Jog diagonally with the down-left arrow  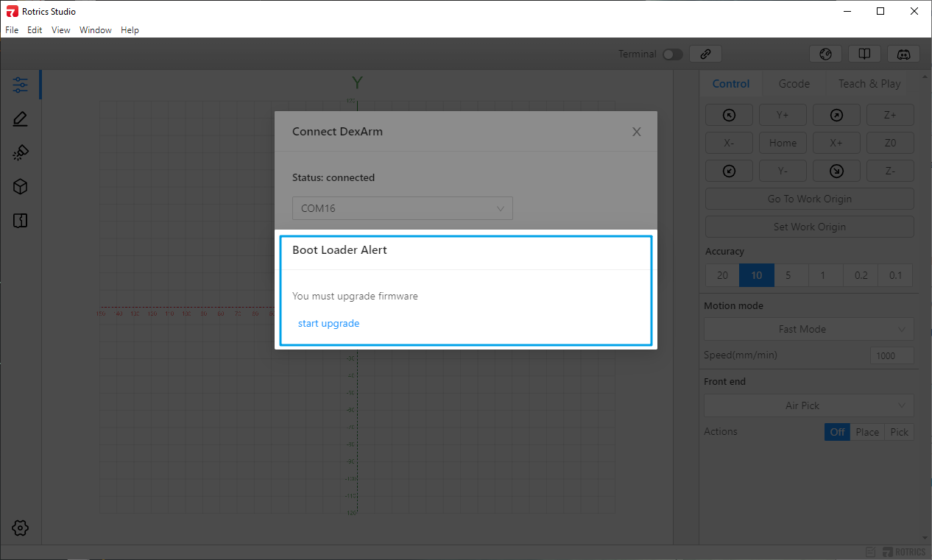tap(729, 171)
